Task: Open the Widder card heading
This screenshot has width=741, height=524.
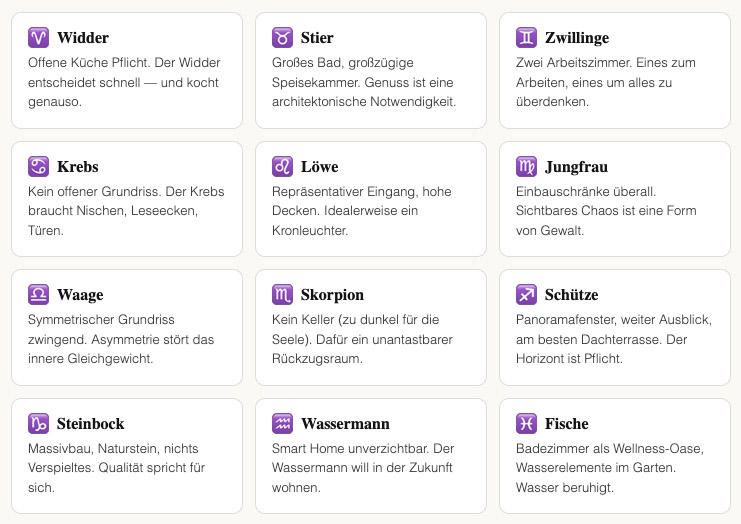Action: click(83, 38)
